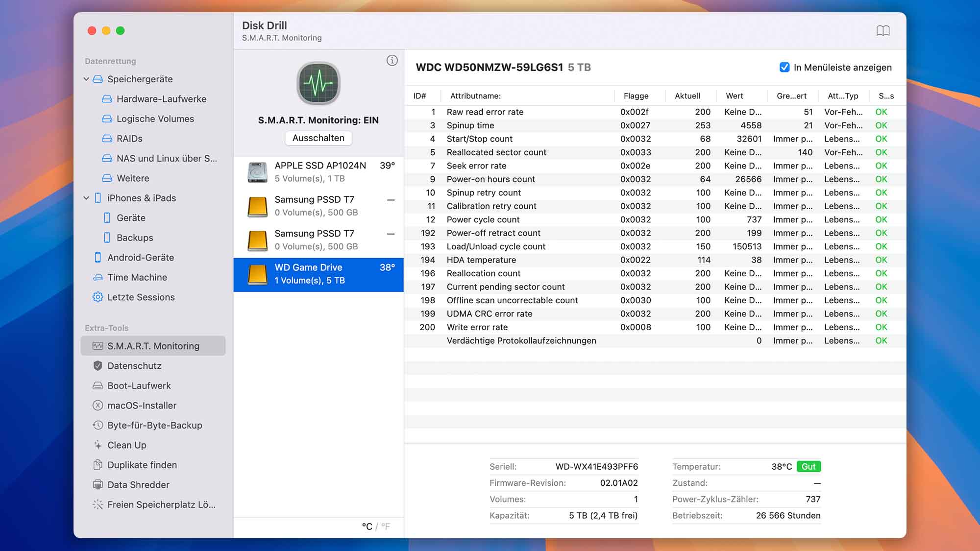Select the APPLE SSD AP1024N drive icon
Viewport: 980px width, 551px height.
tap(258, 172)
